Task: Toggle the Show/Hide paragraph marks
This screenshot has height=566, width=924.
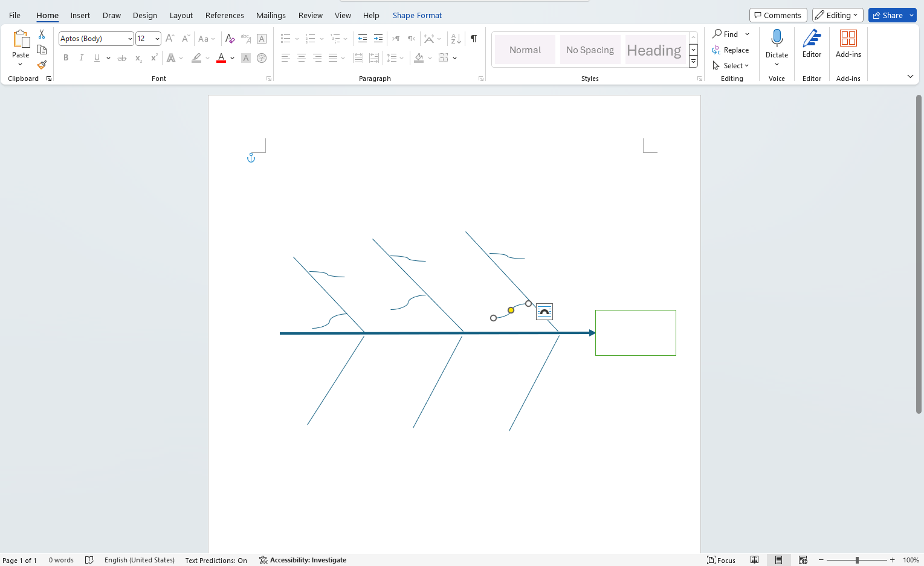Action: pyautogui.click(x=474, y=38)
